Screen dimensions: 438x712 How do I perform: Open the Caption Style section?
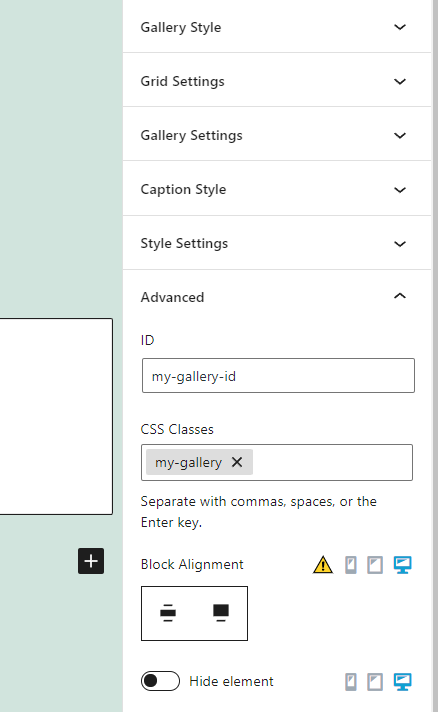point(277,189)
